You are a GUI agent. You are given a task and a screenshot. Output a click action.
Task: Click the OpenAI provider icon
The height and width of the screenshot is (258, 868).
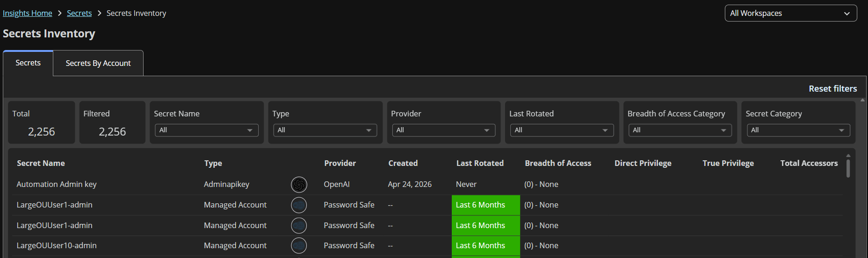pos(299,185)
